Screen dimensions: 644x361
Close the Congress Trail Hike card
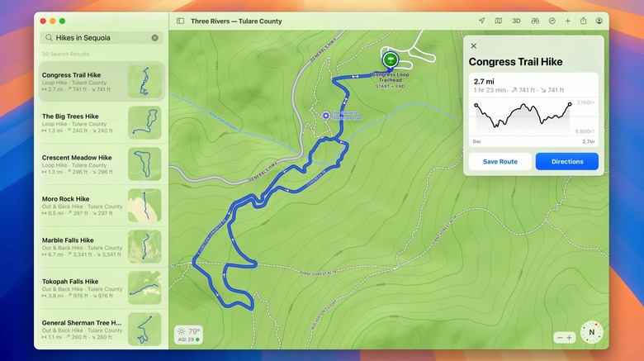pos(474,45)
